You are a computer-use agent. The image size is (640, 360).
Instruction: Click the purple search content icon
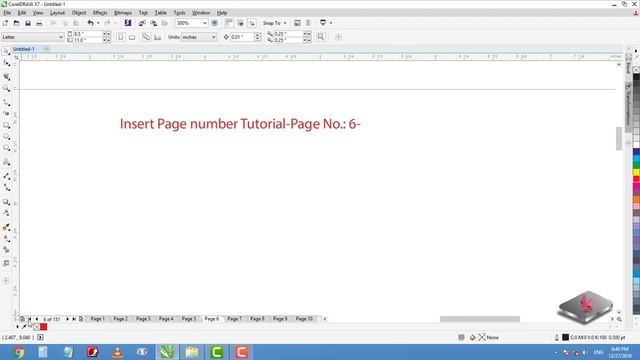(128, 23)
